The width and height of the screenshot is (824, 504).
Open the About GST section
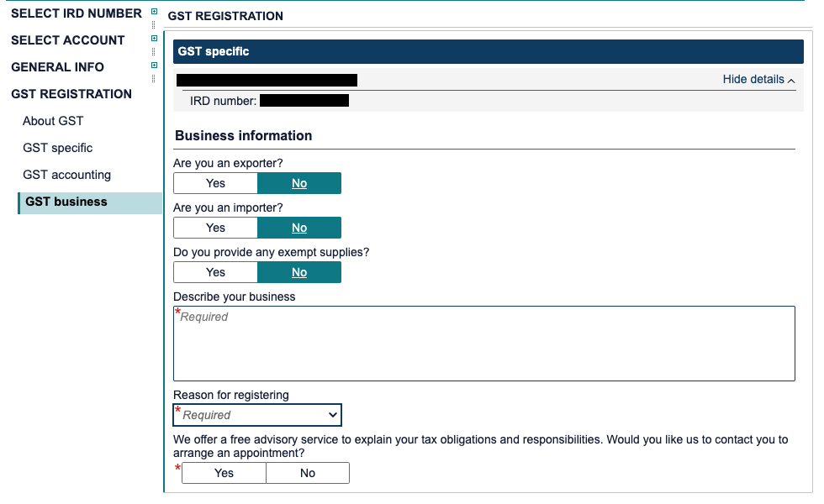coord(53,121)
